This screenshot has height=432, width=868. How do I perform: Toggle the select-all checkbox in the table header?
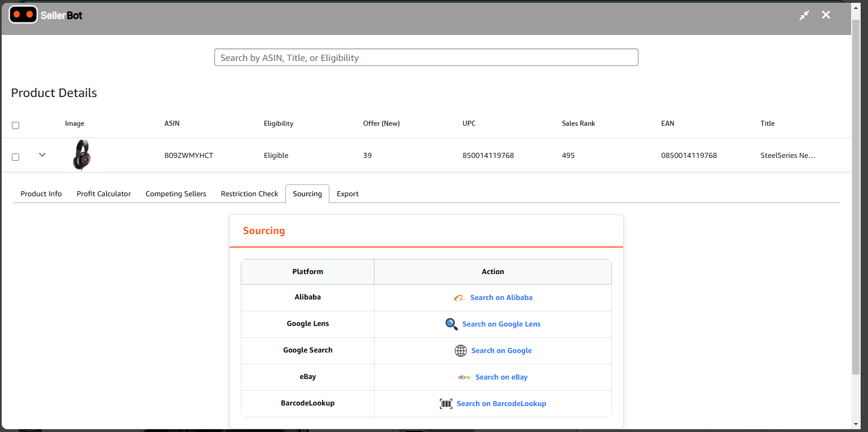tap(16, 125)
